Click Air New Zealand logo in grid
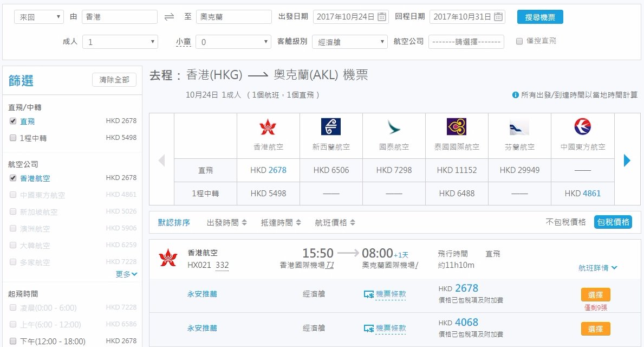The image size is (644, 347). pyautogui.click(x=330, y=127)
